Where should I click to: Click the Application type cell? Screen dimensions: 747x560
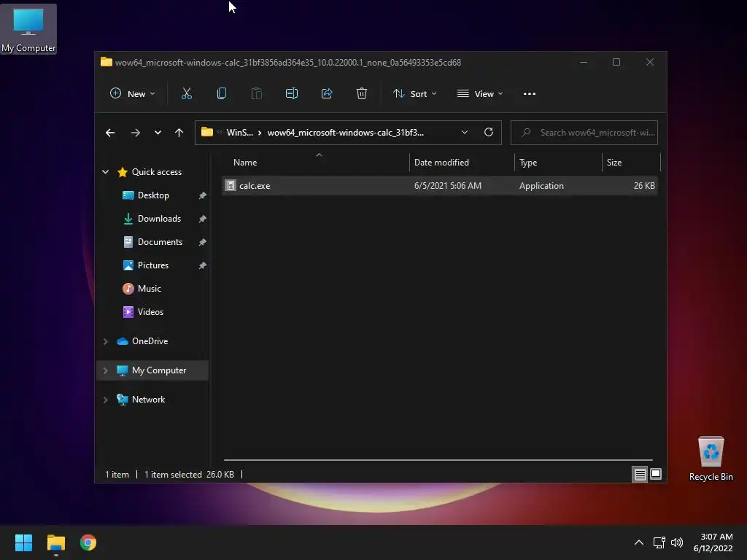pyautogui.click(x=541, y=186)
